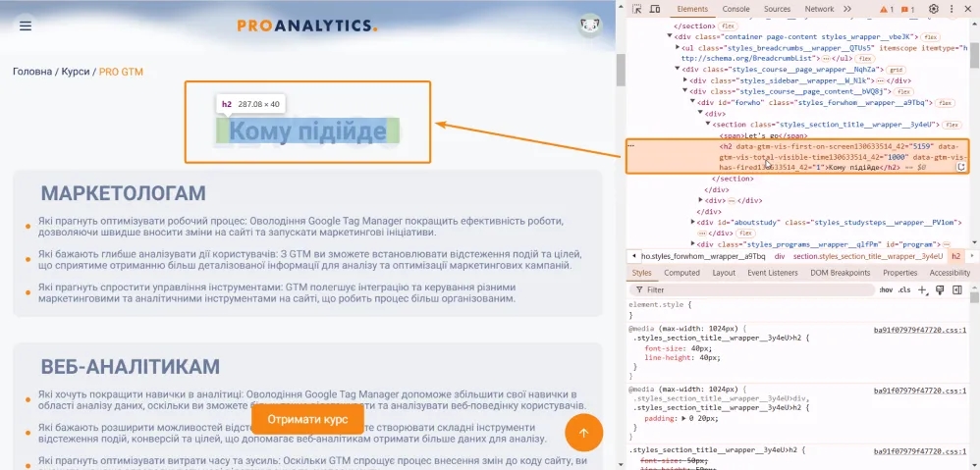Activate the inspect element picker icon
This screenshot has height=470, width=980.
point(637,9)
